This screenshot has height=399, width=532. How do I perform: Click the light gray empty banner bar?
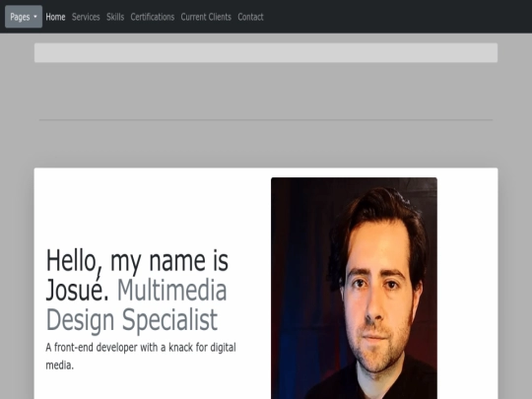click(266, 52)
